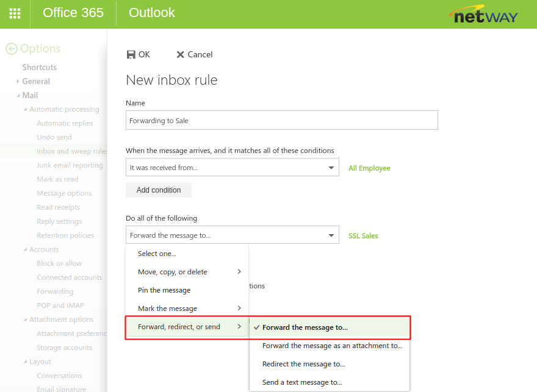The width and height of the screenshot is (537, 392).
Task: Choose 'Forward the message to...' submenu option
Action: 305,327
